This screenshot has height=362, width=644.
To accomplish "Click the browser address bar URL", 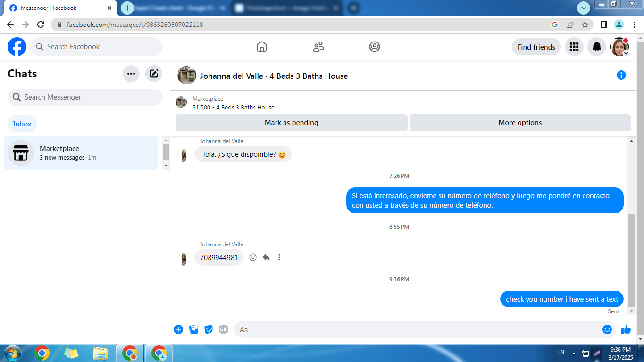I will [x=135, y=25].
